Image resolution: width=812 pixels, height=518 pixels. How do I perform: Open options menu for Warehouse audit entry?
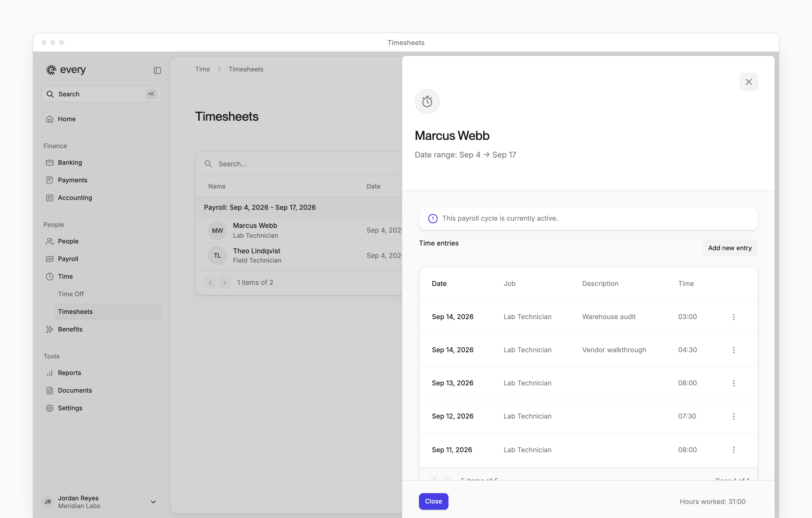point(734,317)
